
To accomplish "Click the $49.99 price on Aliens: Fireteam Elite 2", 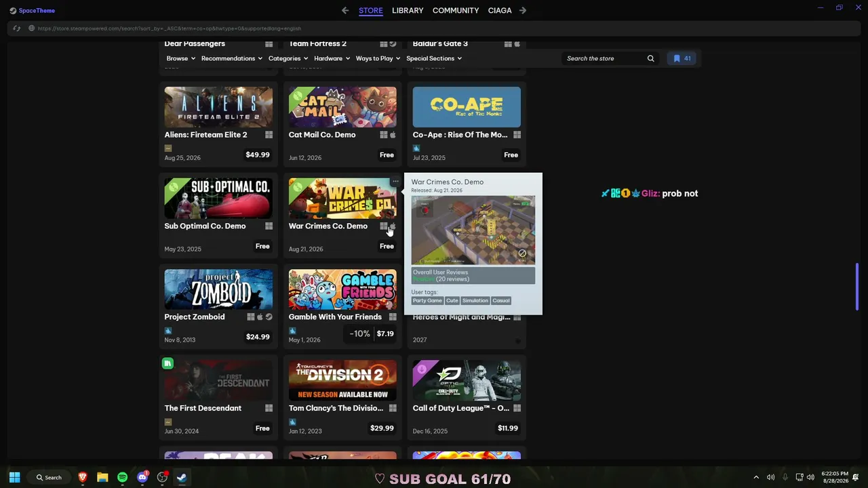I will (x=258, y=155).
